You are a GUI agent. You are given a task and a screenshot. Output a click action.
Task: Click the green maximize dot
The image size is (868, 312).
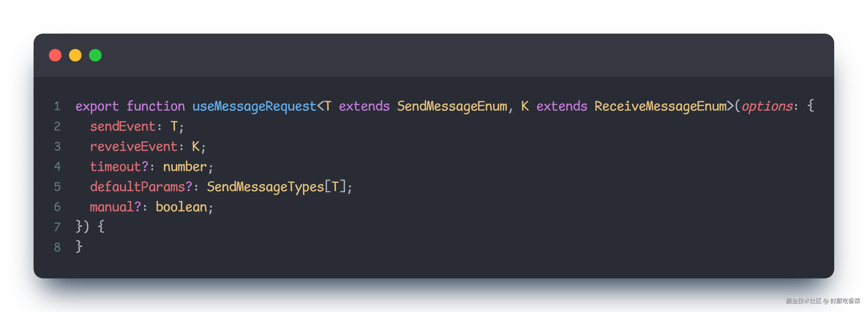click(x=95, y=55)
